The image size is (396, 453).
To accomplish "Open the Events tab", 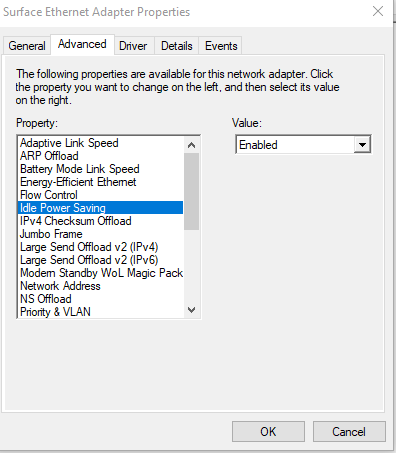I will click(x=221, y=46).
